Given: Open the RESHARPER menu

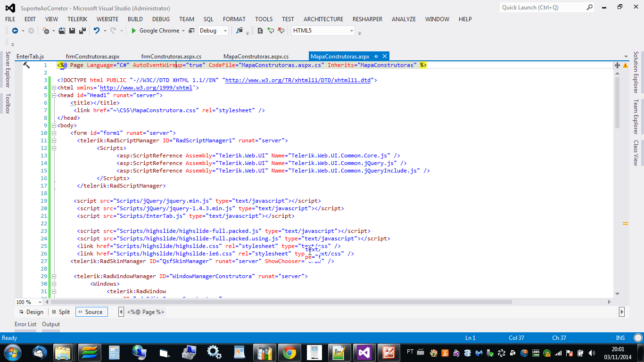Looking at the screenshot, I should click(x=367, y=19).
